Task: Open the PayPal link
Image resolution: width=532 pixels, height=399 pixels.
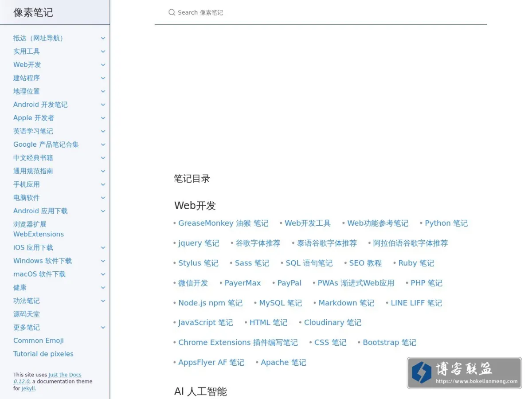Action: coord(289,283)
